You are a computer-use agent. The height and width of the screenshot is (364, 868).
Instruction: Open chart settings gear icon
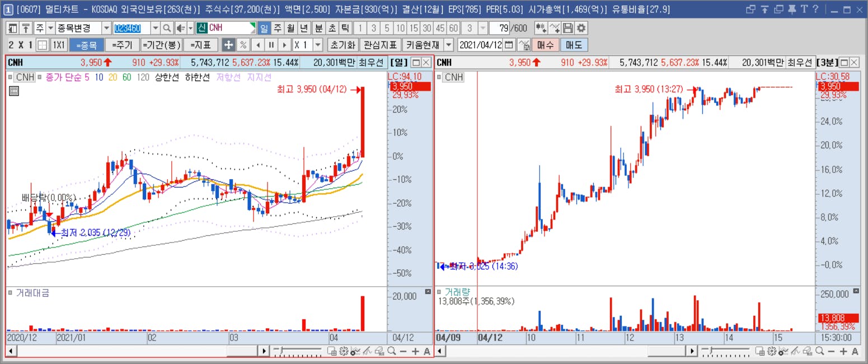tap(581, 28)
